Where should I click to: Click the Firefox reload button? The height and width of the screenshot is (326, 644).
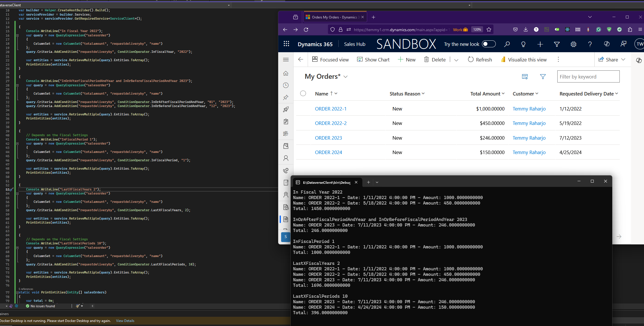(306, 29)
